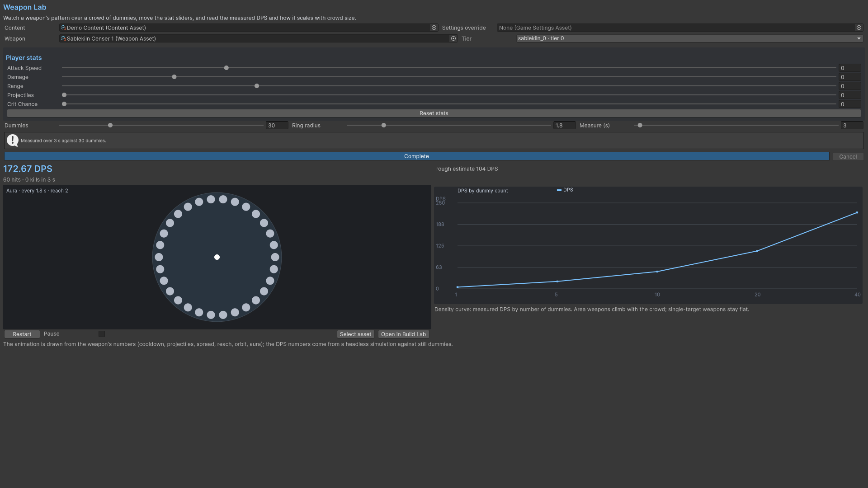Open object picker for Settings override field
The image size is (868, 488).
(x=859, y=28)
